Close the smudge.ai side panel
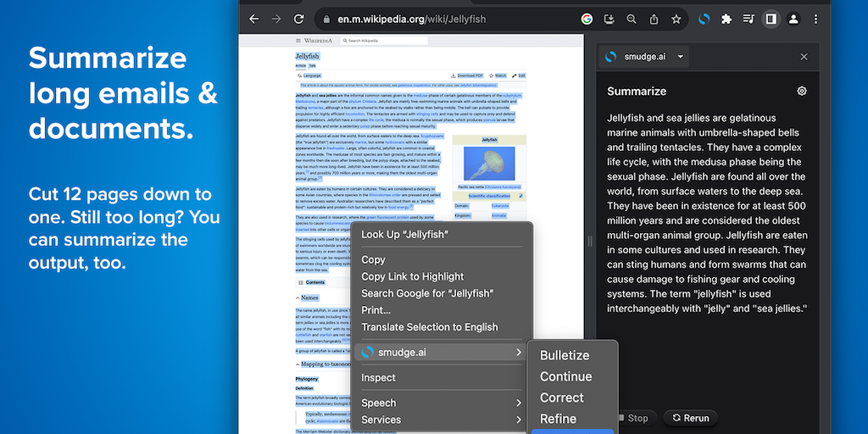868x434 pixels. pos(804,57)
